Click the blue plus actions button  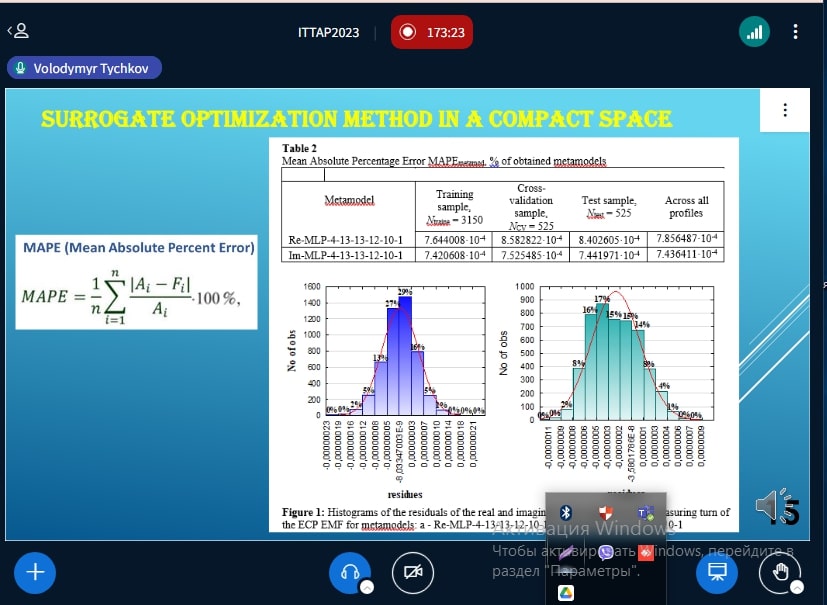click(36, 572)
